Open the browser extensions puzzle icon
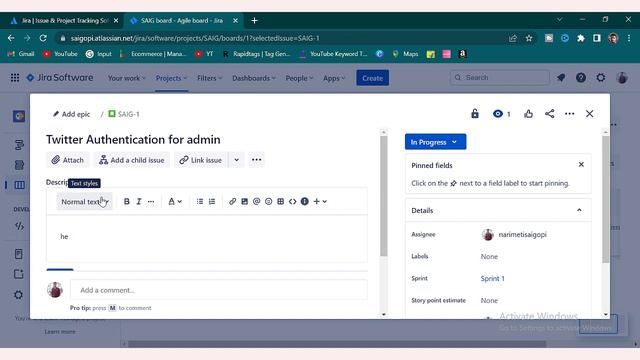The image size is (640, 360). pyautogui.click(x=580, y=38)
